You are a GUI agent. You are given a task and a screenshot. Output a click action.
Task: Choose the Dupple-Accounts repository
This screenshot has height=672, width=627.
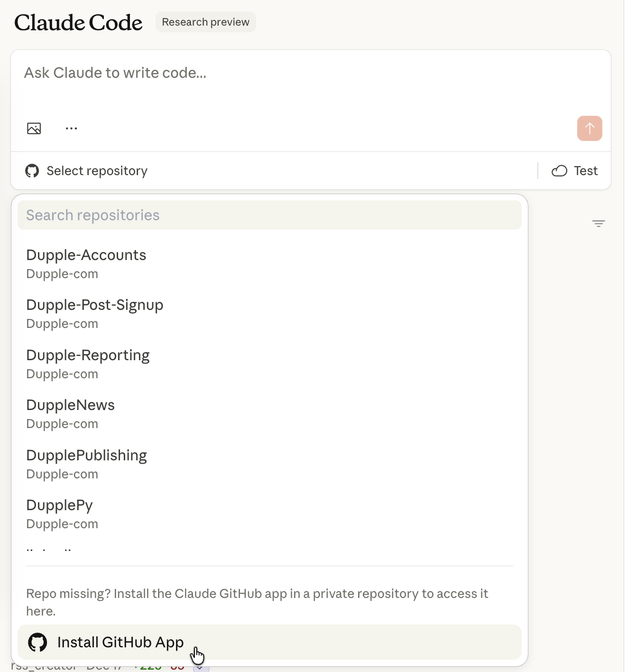tap(86, 263)
